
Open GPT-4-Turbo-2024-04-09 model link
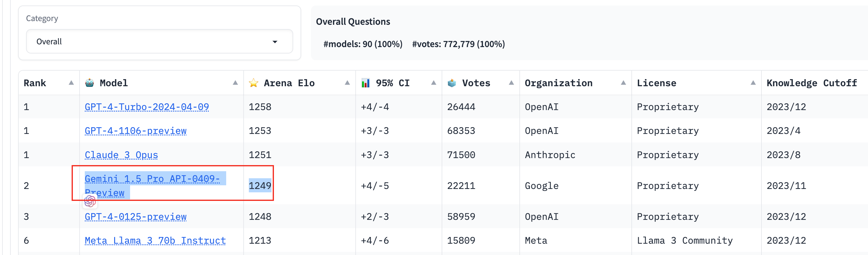tap(147, 107)
